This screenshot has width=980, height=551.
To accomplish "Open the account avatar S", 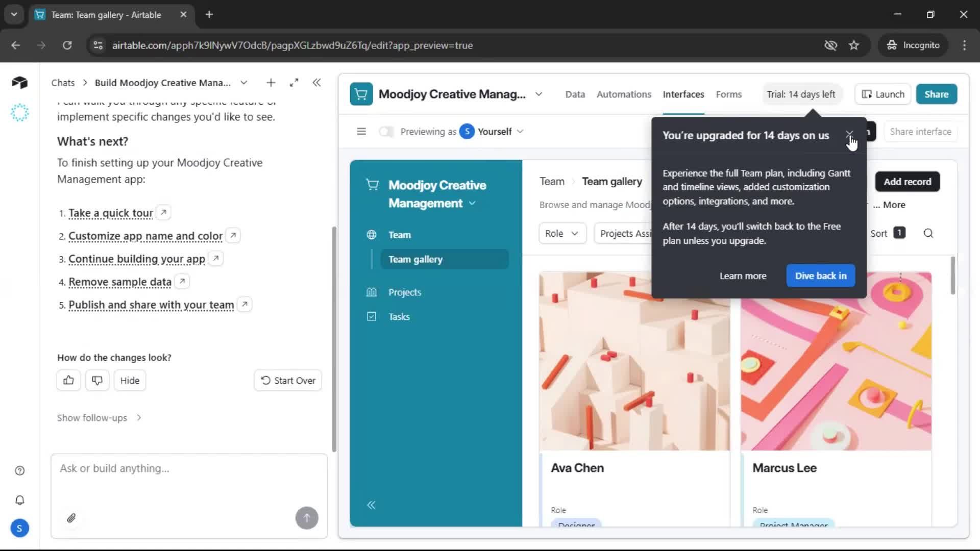I will click(x=19, y=528).
